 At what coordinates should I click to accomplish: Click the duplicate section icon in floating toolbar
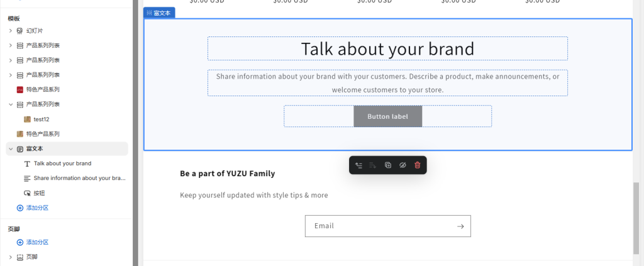[388, 165]
